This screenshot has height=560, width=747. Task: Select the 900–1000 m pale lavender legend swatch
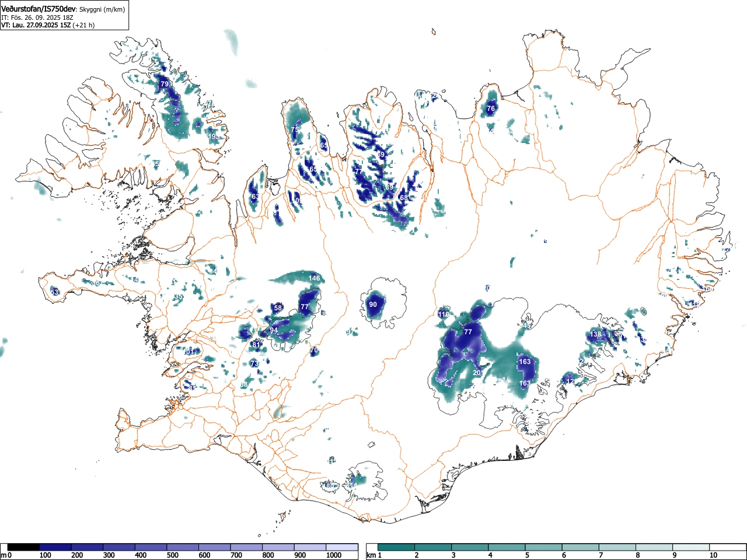coord(310,547)
